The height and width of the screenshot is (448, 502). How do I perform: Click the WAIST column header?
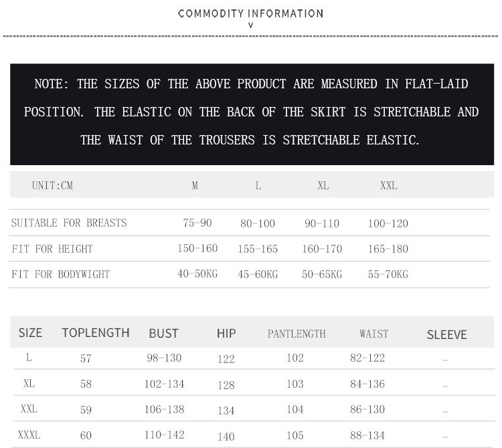click(x=373, y=333)
